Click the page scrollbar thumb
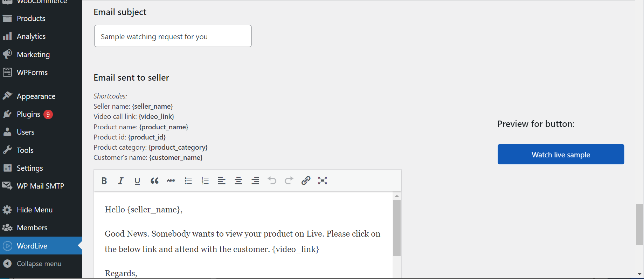The width and height of the screenshot is (644, 279). [x=639, y=224]
